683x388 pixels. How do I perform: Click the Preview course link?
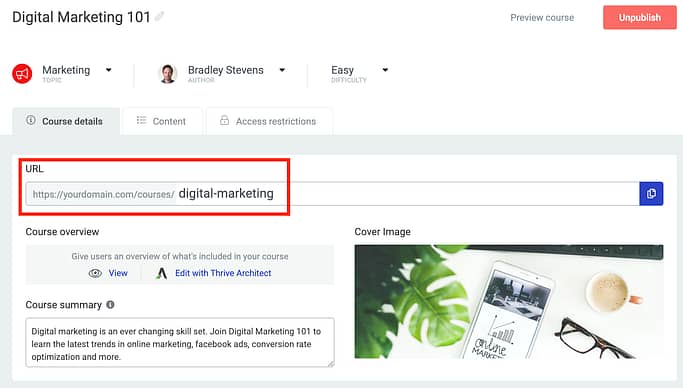click(542, 18)
